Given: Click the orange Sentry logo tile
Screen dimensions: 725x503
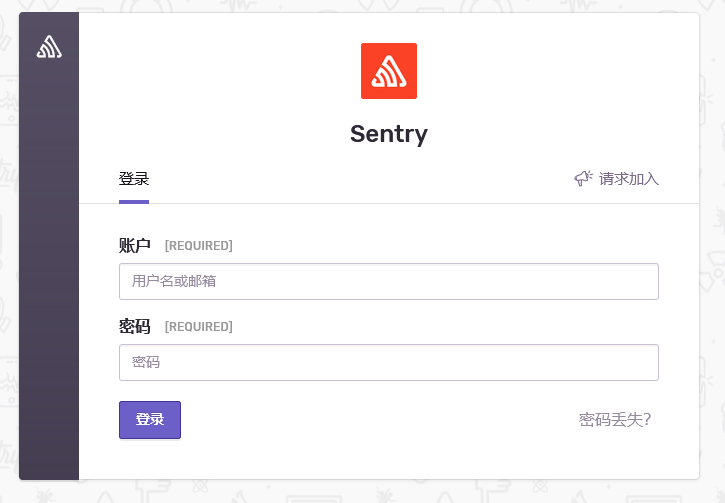Looking at the screenshot, I should [389, 71].
